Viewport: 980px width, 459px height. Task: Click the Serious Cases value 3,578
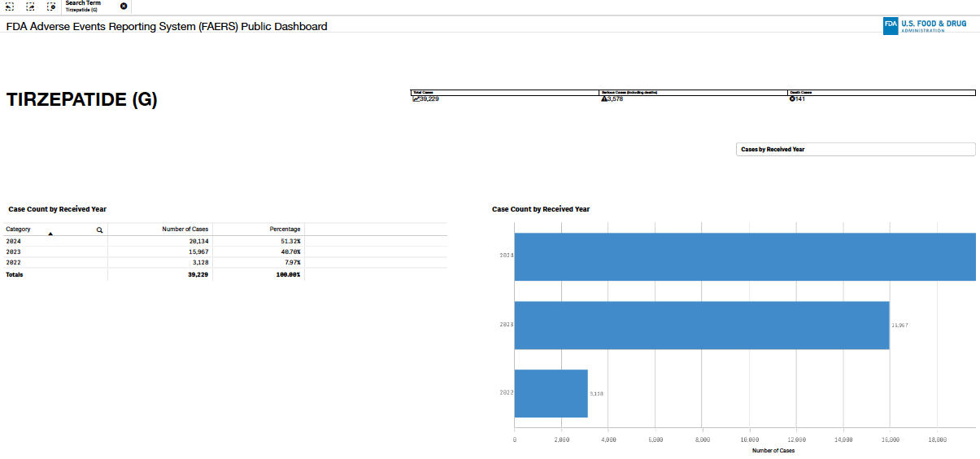click(615, 98)
